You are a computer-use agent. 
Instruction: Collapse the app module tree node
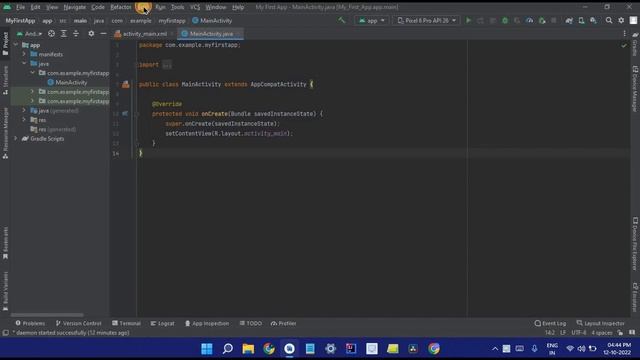pyautogui.click(x=16, y=45)
